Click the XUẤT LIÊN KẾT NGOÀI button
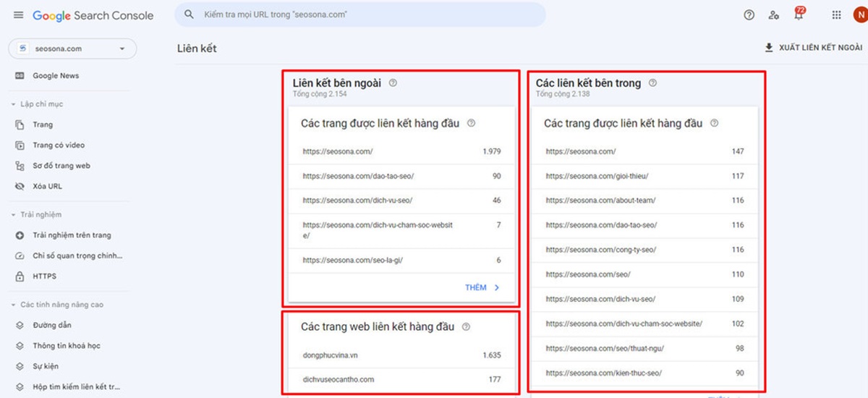This screenshot has width=868, height=398. tap(813, 48)
